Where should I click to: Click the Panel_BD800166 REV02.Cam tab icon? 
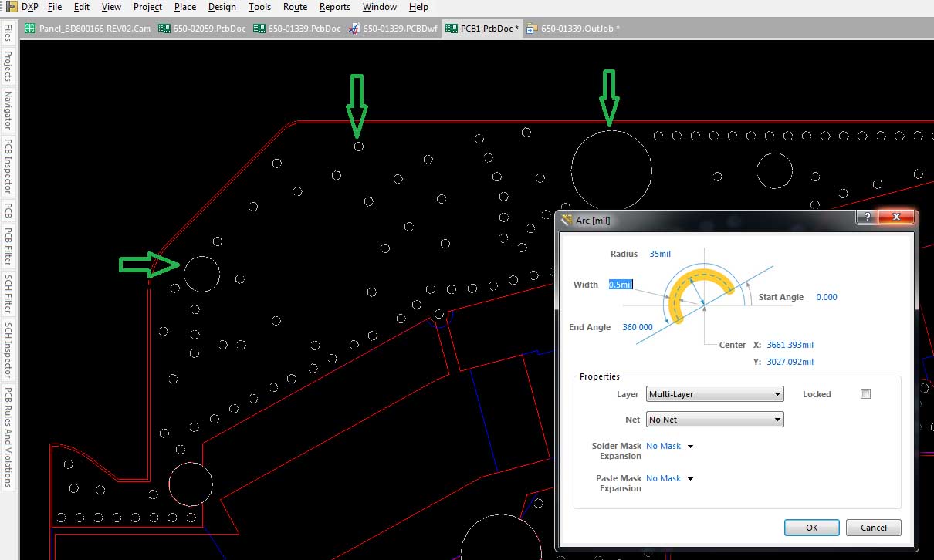[30, 29]
